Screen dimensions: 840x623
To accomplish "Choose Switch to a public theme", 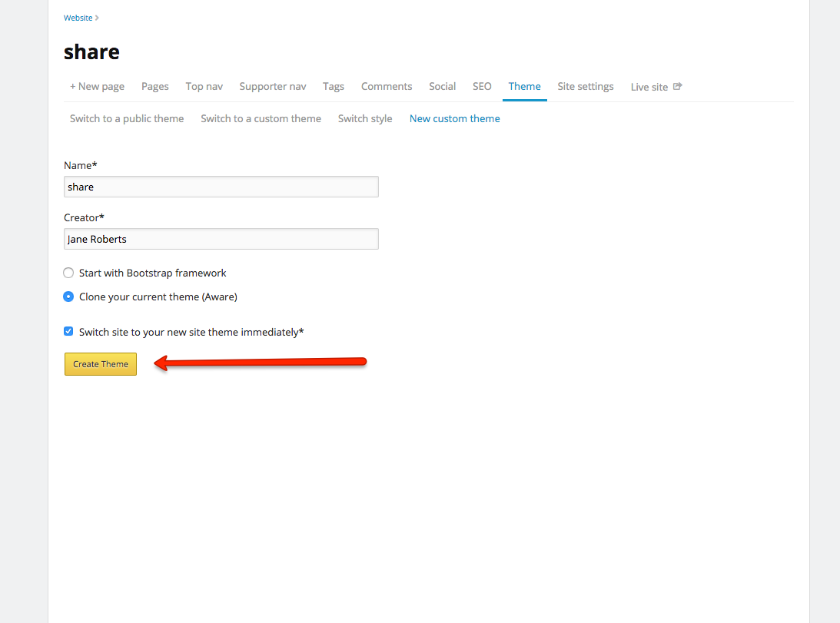I will 127,118.
